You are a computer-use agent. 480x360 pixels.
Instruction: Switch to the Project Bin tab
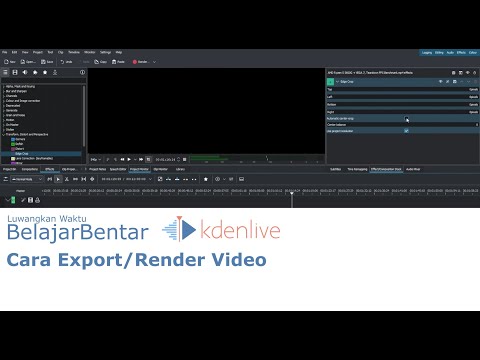click(x=9, y=169)
